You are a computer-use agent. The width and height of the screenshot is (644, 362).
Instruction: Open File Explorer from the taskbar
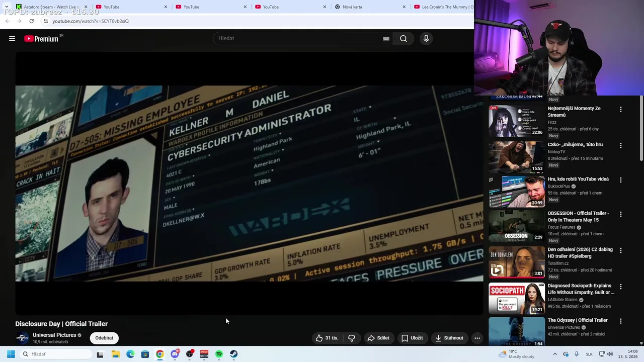[115, 354]
